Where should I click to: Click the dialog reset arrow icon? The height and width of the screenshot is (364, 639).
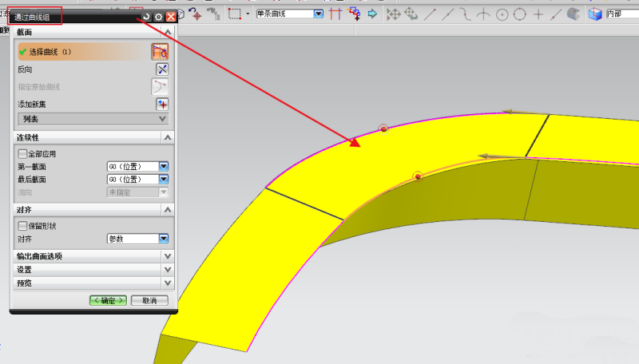pos(146,16)
